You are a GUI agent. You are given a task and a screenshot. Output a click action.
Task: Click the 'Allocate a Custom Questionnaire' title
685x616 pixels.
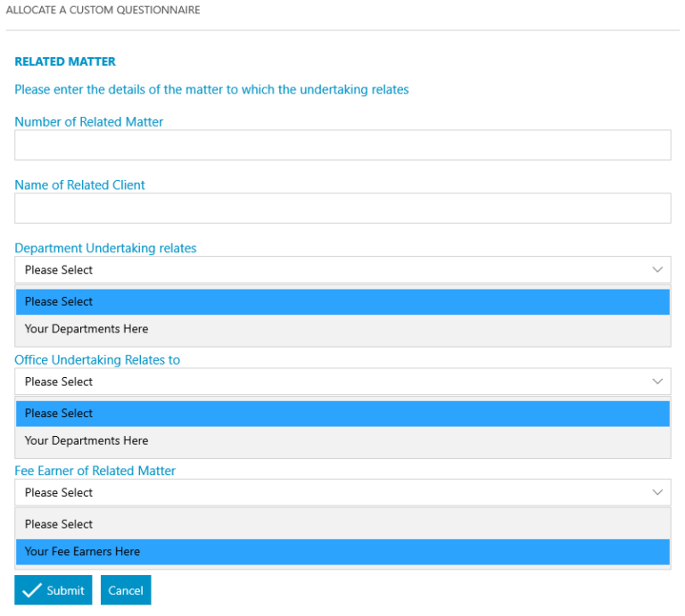point(103,11)
